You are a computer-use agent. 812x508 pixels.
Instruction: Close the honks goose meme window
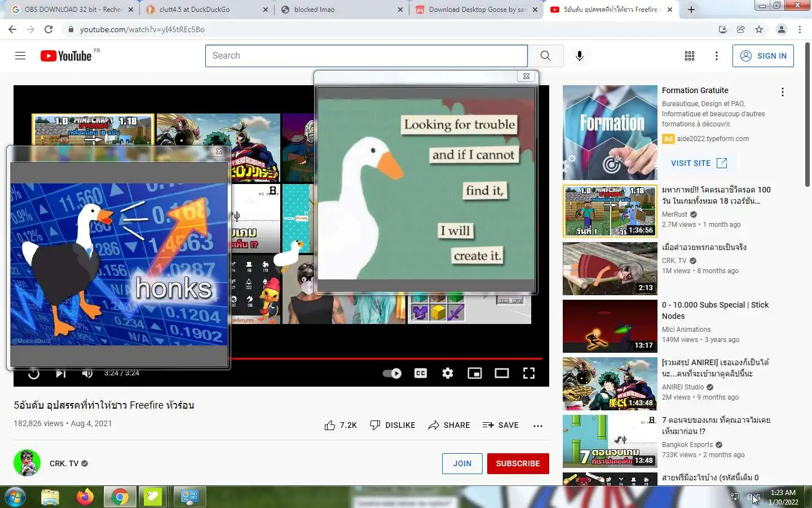click(219, 151)
